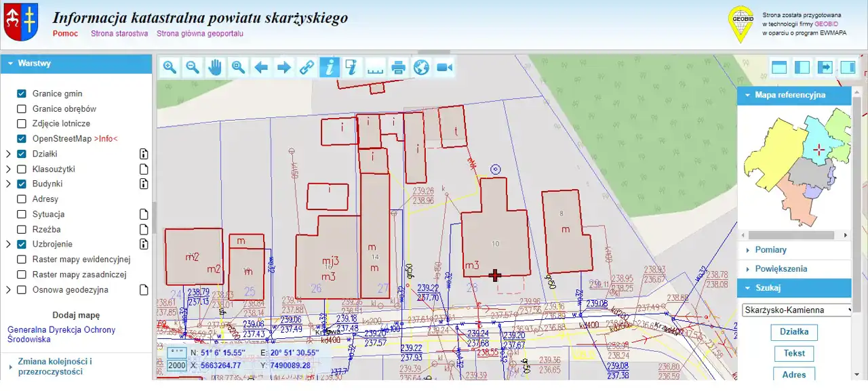This screenshot has height=391, width=868.
Task: Expand the Powiększenia panel section
Action: (781, 269)
